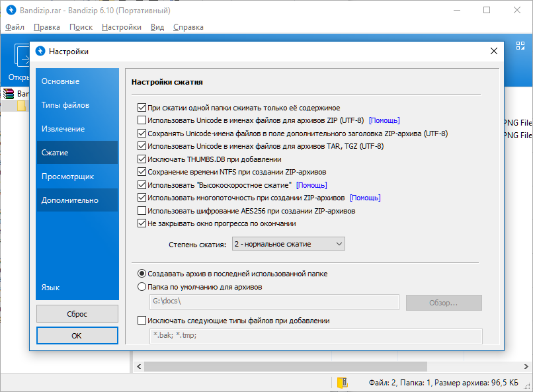
Task: Open the Вид menu
Action: tap(157, 27)
